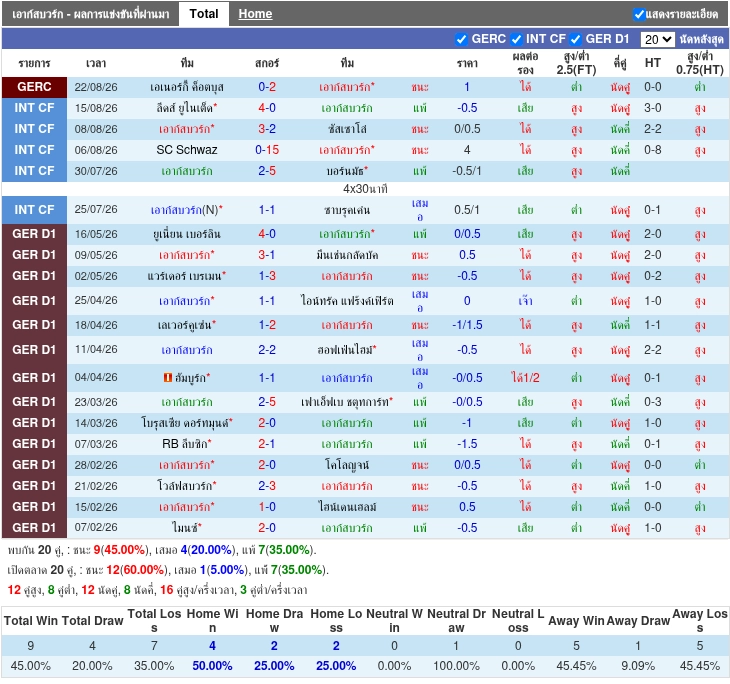Open the RB ลีบซิก team link
Viewport: 730px width, 684px height.
pos(185,444)
